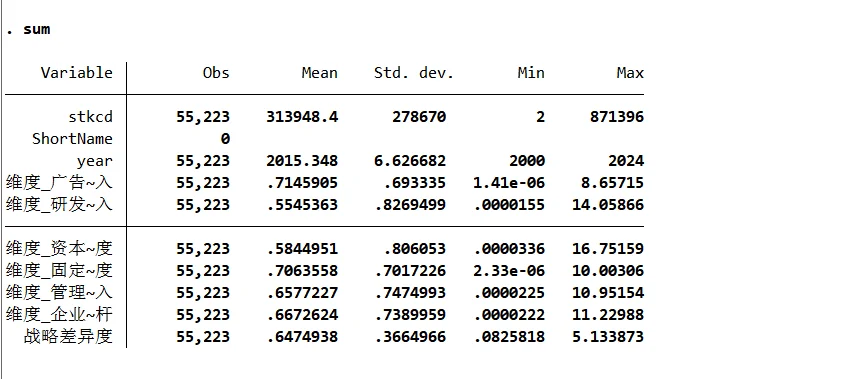
Task: Select the 'Mean' column header
Action: pos(319,73)
